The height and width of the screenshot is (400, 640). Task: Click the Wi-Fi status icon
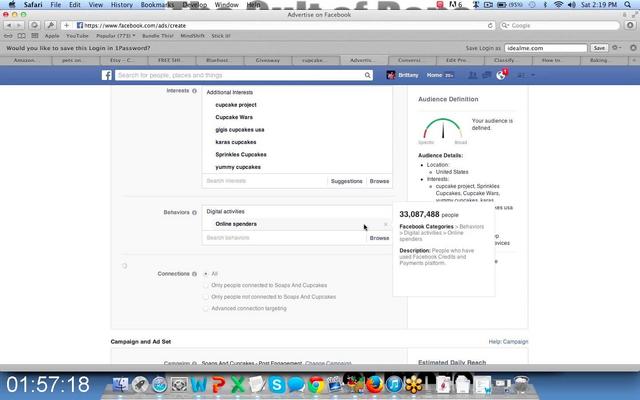tap(558, 4)
